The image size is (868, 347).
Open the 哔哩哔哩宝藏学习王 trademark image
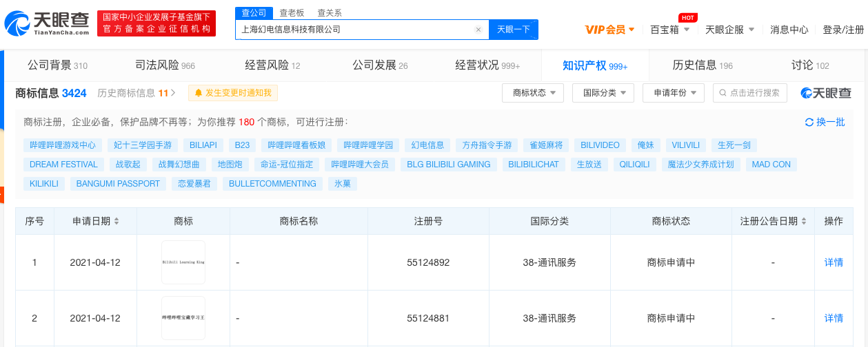183,318
